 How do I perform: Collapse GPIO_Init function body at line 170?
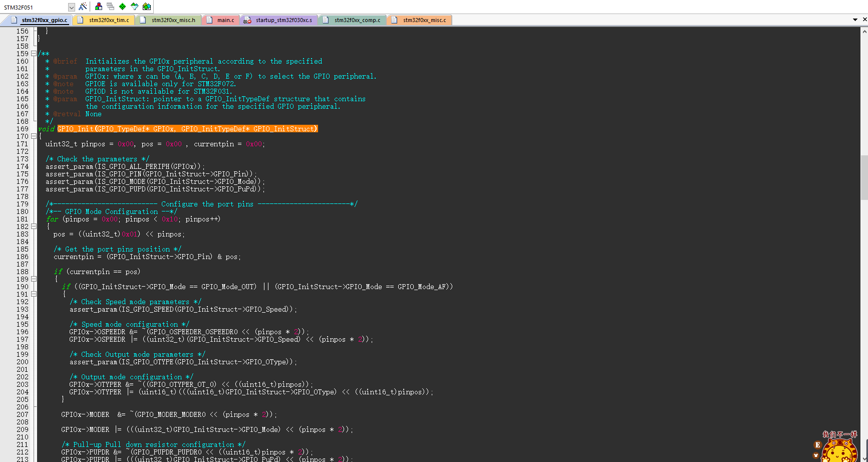click(x=34, y=136)
